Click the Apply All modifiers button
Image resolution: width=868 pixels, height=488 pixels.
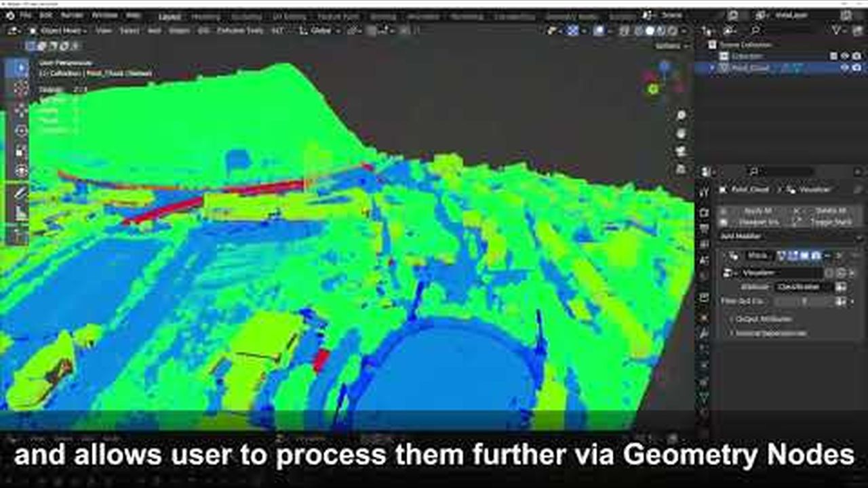757,211
